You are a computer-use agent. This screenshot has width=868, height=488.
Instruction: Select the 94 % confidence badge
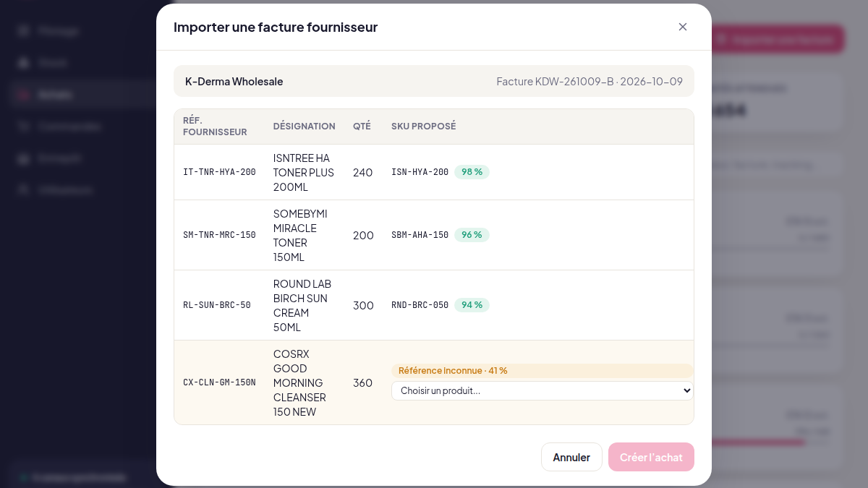point(472,305)
